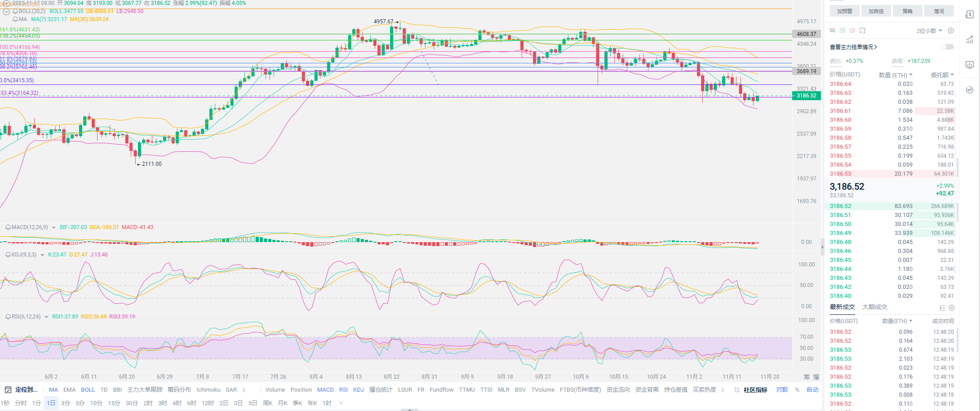Switch to the 大额成交 tab

(874, 307)
